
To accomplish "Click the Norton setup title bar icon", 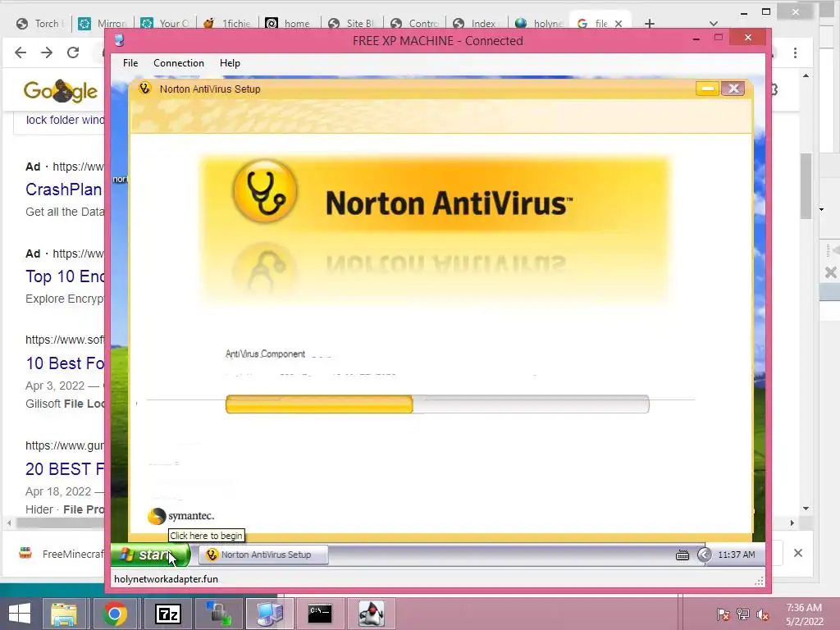I will (144, 89).
